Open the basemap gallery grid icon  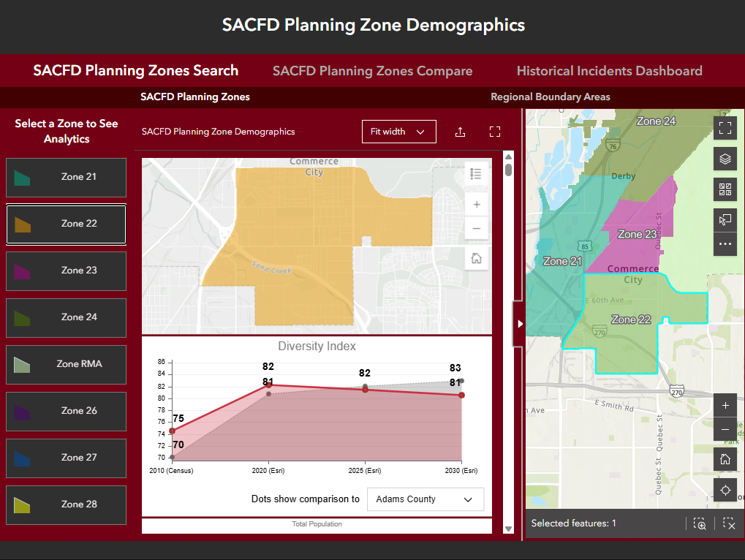pos(725,189)
